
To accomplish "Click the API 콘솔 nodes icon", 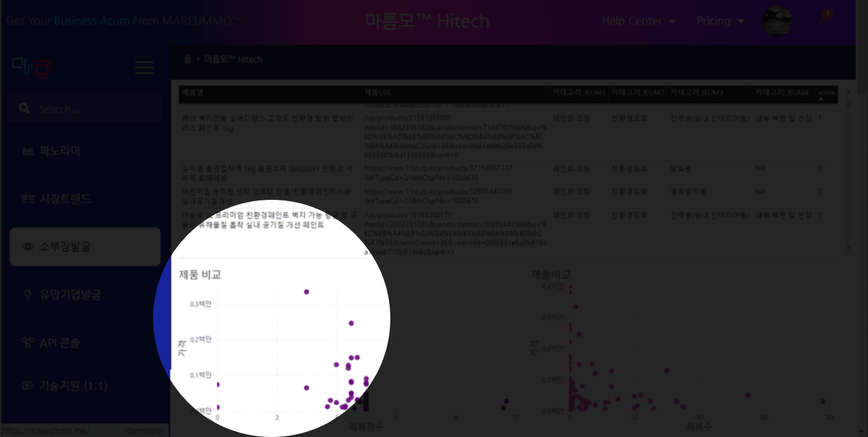I will (x=28, y=343).
